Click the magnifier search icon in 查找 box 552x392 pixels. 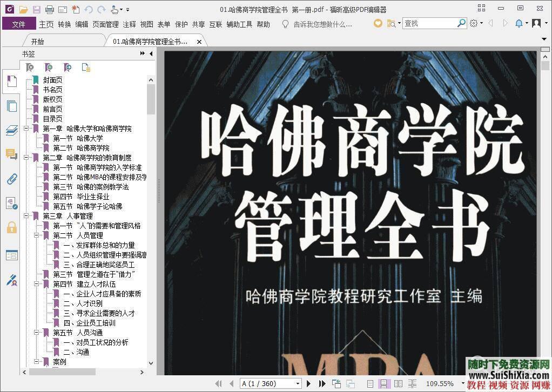pos(461,23)
